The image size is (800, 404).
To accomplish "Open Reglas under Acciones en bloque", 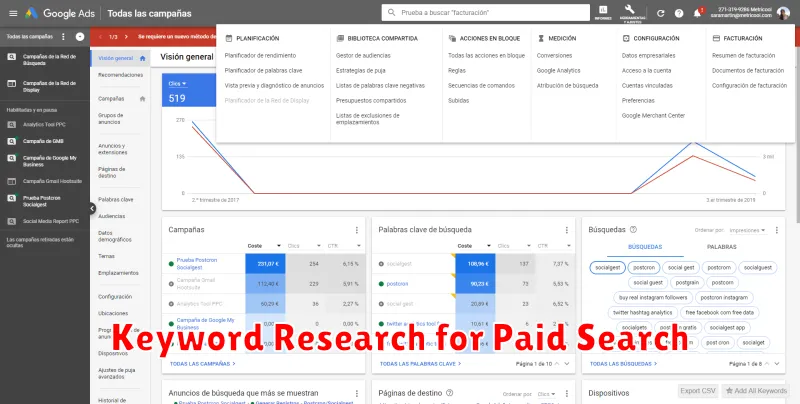I will pos(457,70).
